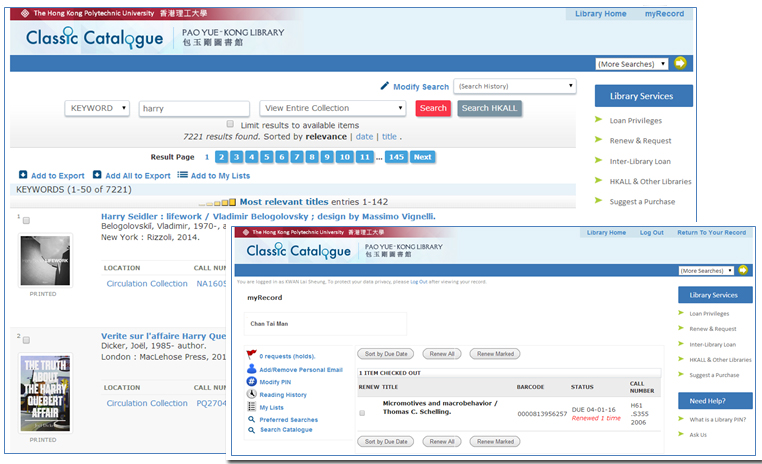Click the red Search button
762x464 pixels.
pos(433,108)
